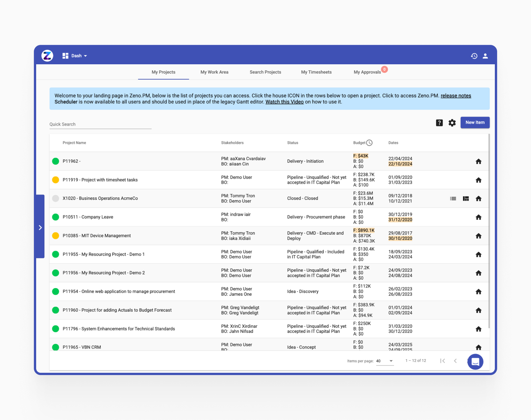Click the clock icon next to Budget column
The height and width of the screenshot is (420, 531).
[x=370, y=143]
